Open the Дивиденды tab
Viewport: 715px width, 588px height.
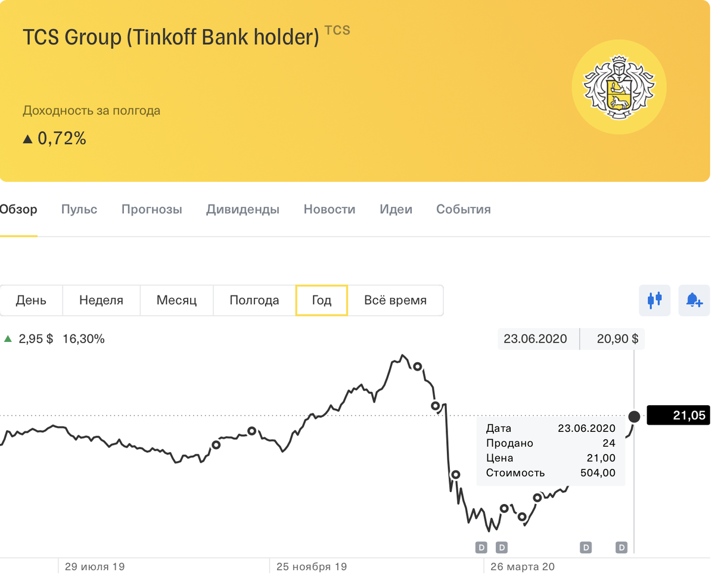point(243,209)
